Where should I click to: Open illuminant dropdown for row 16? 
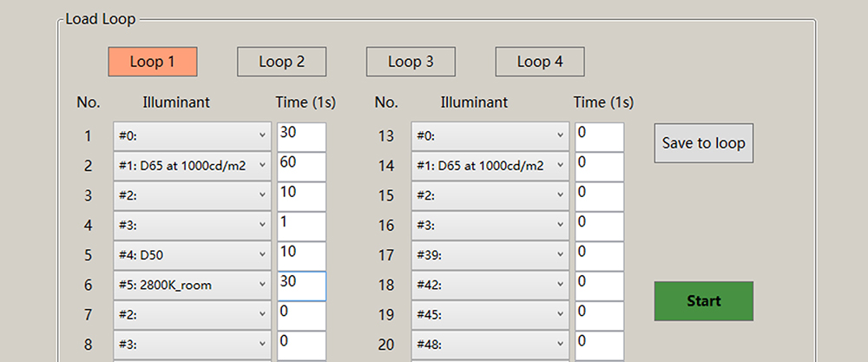click(x=490, y=226)
